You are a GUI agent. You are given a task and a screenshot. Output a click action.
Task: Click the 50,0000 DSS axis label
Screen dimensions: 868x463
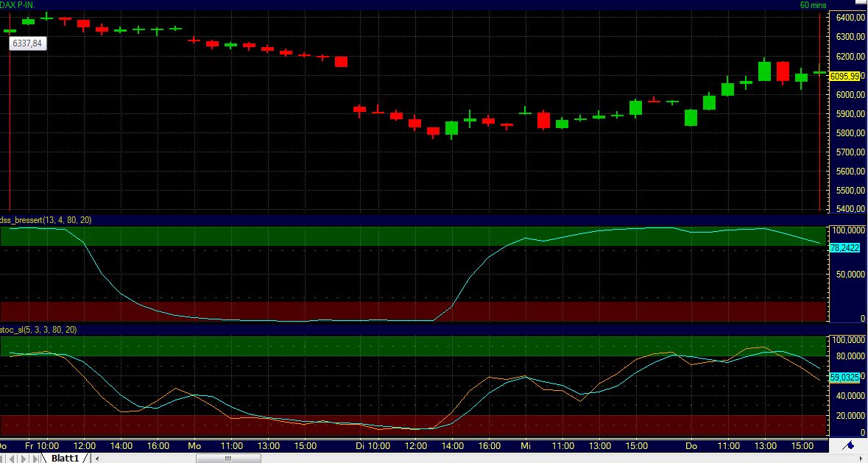click(x=850, y=275)
